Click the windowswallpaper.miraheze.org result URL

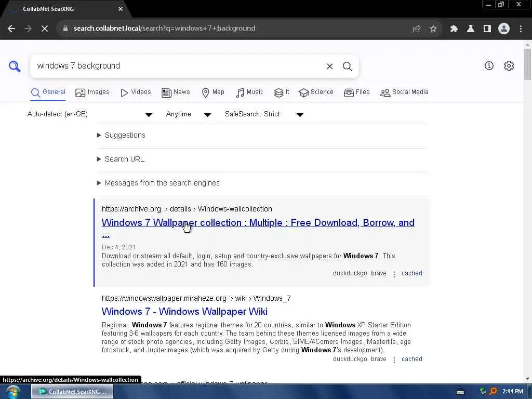pos(196,299)
